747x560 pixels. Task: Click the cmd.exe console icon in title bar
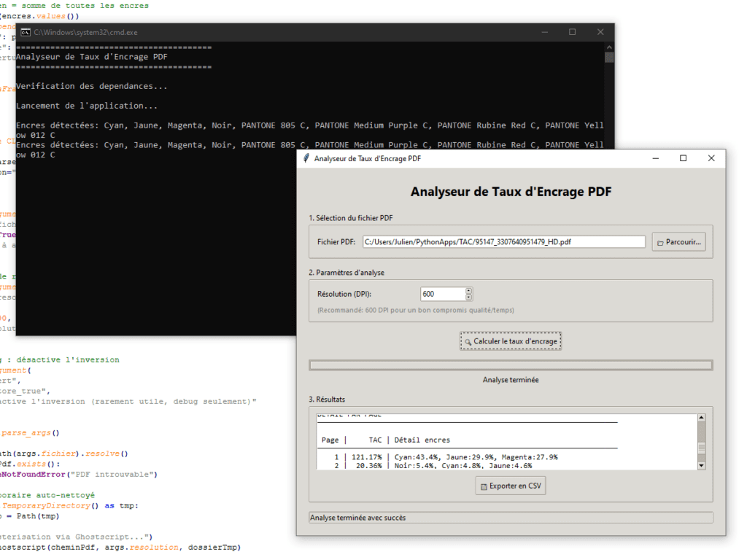tap(26, 32)
